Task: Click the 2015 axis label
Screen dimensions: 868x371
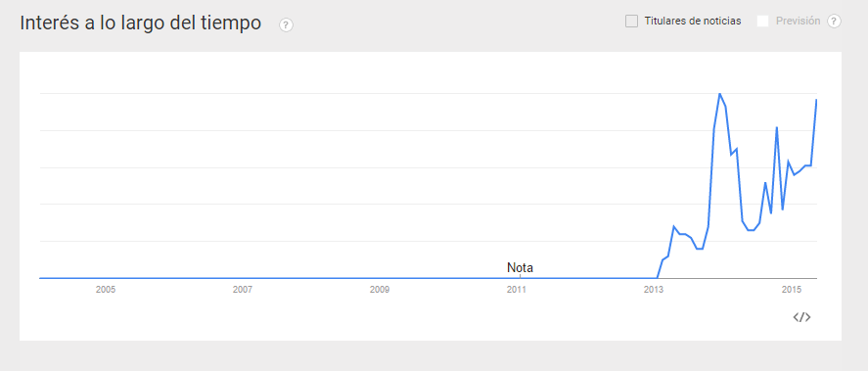Action: [x=791, y=290]
